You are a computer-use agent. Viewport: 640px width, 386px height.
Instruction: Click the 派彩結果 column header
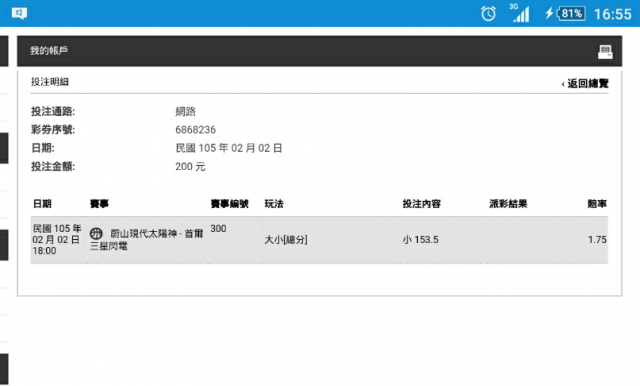(508, 204)
